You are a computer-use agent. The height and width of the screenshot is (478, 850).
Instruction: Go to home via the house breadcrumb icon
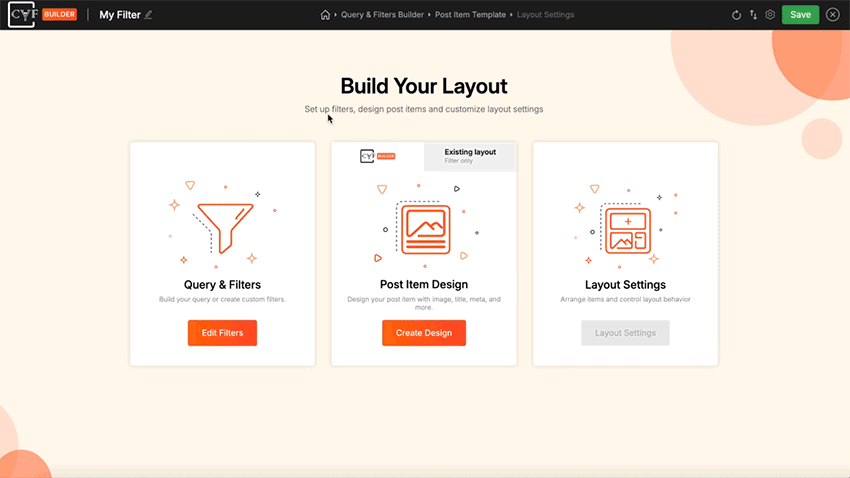325,15
